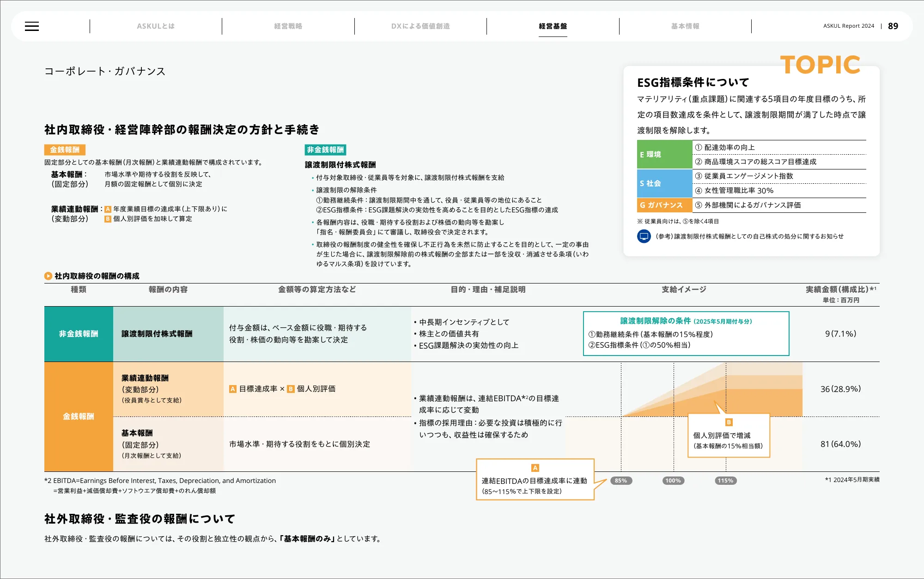Screen dimensions: 924x579
Task: Click the 85% marker pill
Action: (x=621, y=481)
